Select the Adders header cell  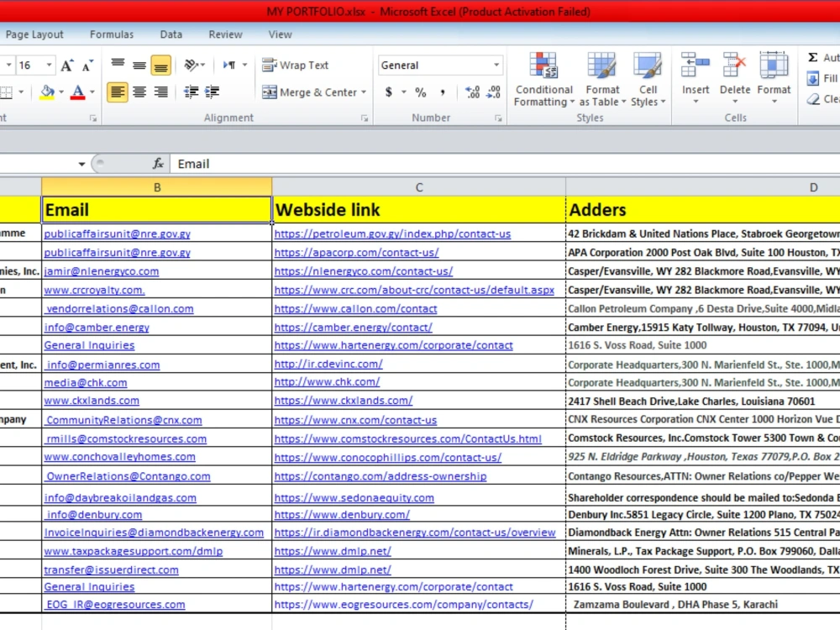coord(703,209)
